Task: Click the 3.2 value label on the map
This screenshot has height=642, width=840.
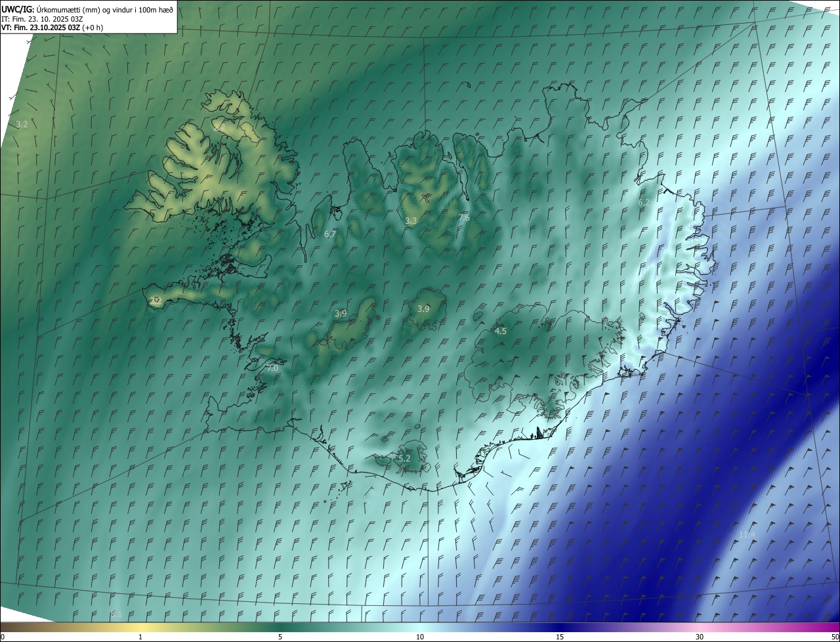Action: click(x=22, y=124)
